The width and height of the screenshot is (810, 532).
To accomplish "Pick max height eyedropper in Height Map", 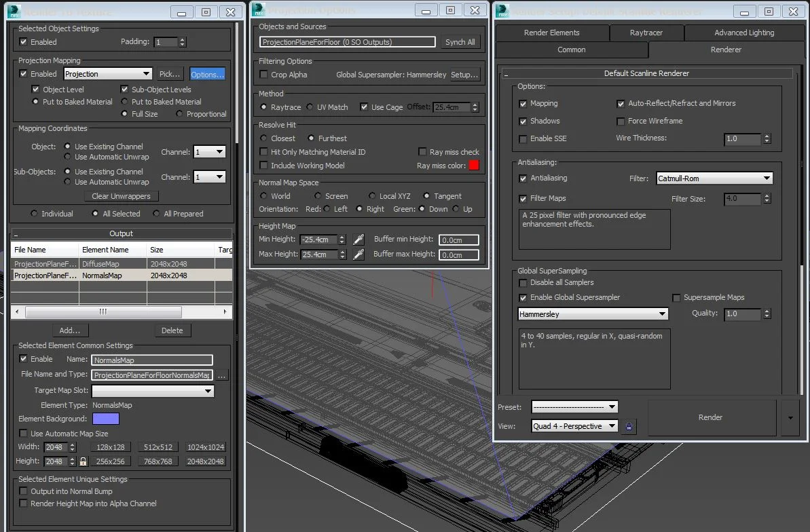I will tap(358, 254).
